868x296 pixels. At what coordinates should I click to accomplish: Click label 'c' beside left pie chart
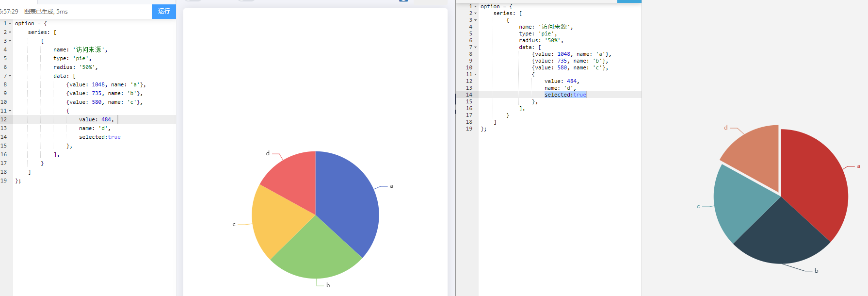point(234,225)
